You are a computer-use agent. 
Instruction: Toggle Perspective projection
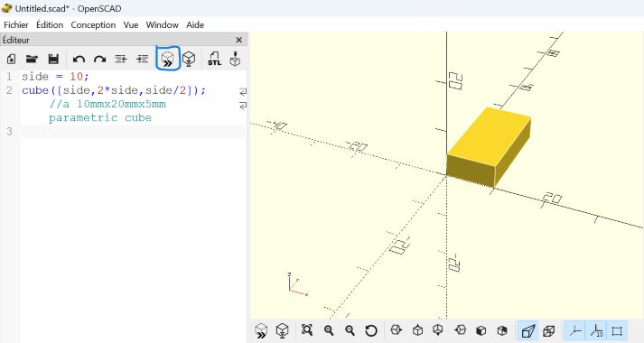pos(528,330)
